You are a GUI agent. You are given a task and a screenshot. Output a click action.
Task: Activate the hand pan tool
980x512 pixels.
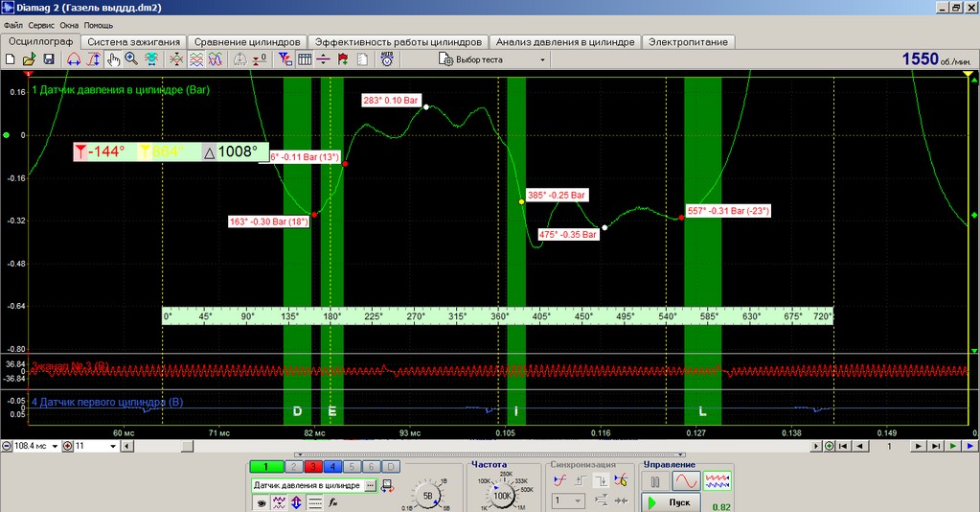click(x=113, y=59)
